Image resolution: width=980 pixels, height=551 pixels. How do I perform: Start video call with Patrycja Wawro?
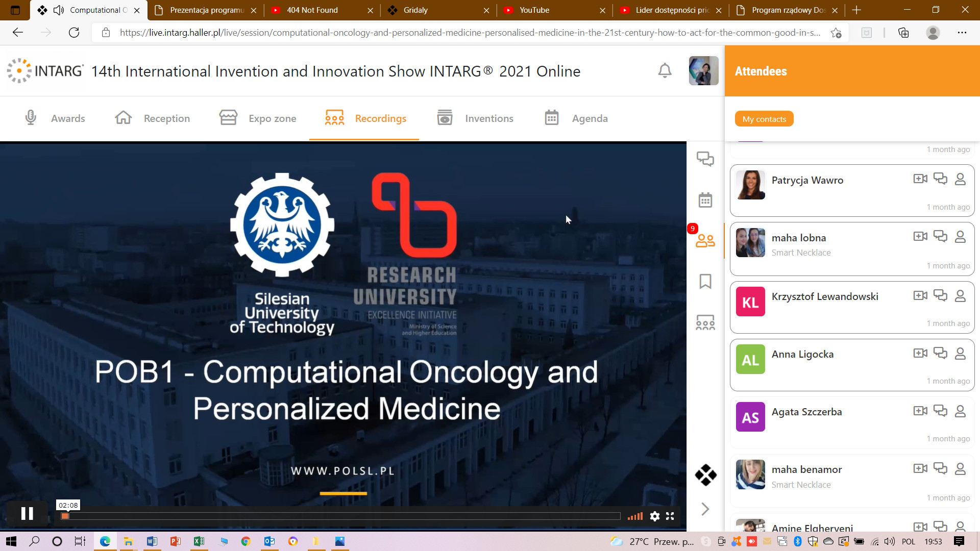pos(920,179)
